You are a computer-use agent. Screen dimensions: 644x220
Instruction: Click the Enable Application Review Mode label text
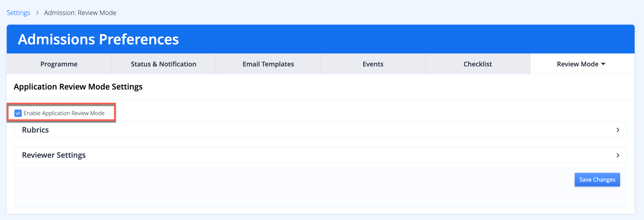tap(64, 113)
